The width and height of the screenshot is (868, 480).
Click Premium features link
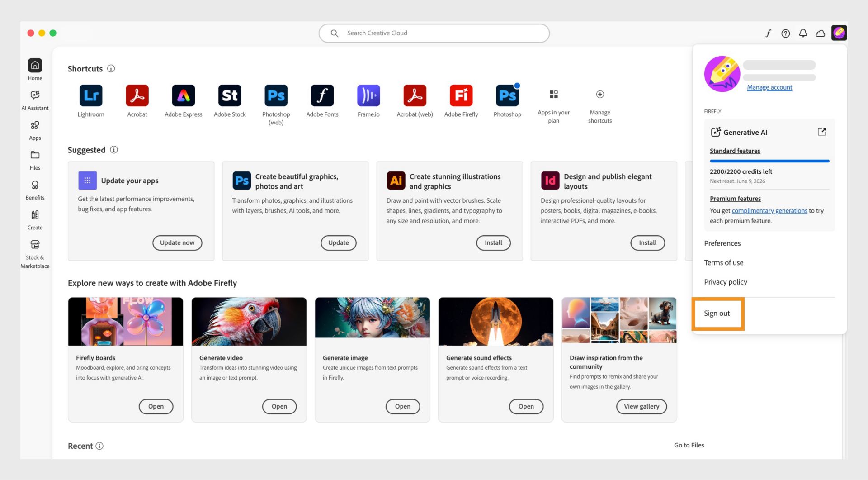(x=735, y=198)
